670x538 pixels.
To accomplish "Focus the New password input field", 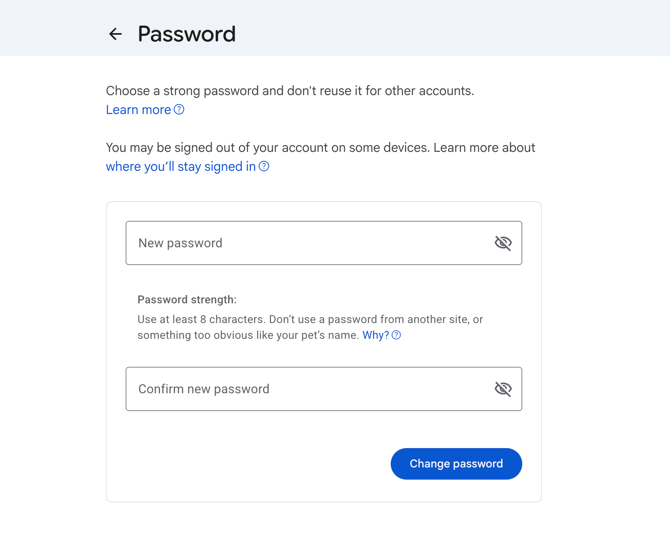I will pyautogui.click(x=323, y=243).
